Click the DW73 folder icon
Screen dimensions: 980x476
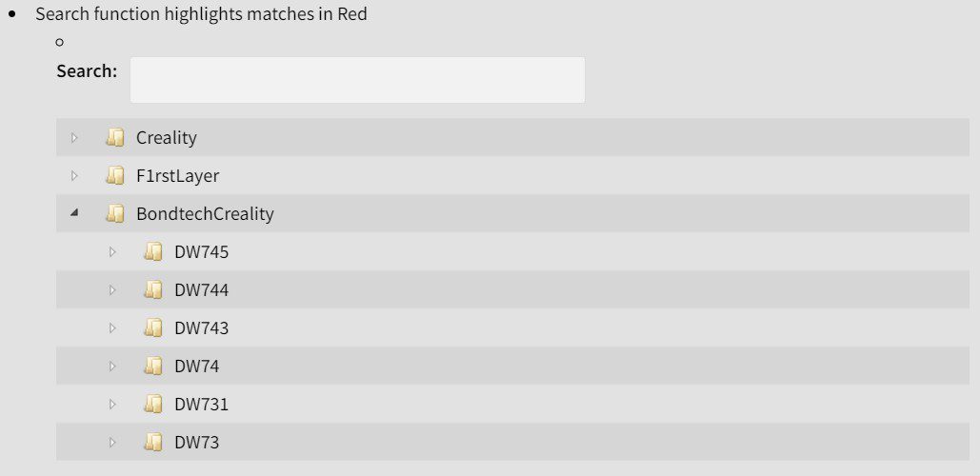point(153,443)
